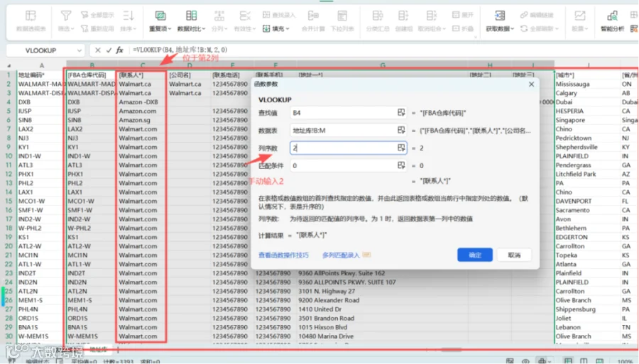Click into the formula bar VLOOKUP text
Viewport: 639px width, 364px height.
[x=180, y=50]
